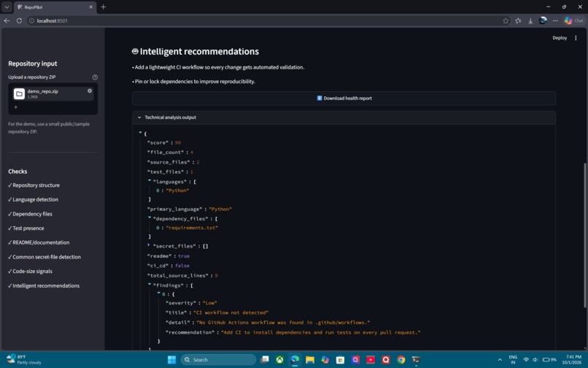Open the browser profile avatar
The height and width of the screenshot is (368, 588).
543,20
